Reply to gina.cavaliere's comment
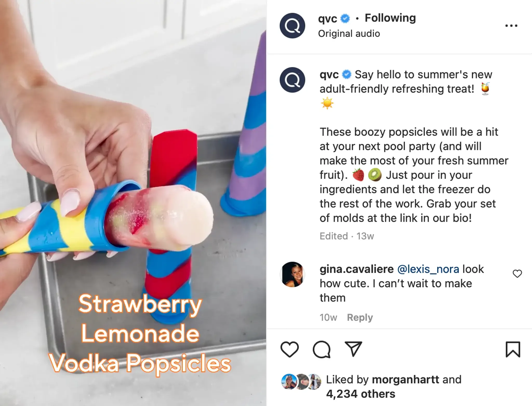The width and height of the screenshot is (532, 406). [360, 317]
